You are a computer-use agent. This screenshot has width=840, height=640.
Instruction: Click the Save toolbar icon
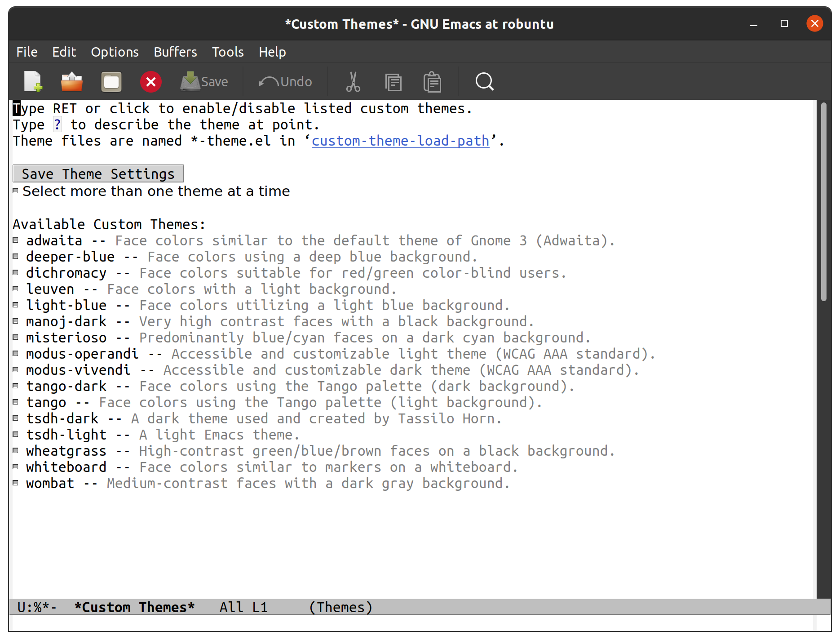pos(204,81)
